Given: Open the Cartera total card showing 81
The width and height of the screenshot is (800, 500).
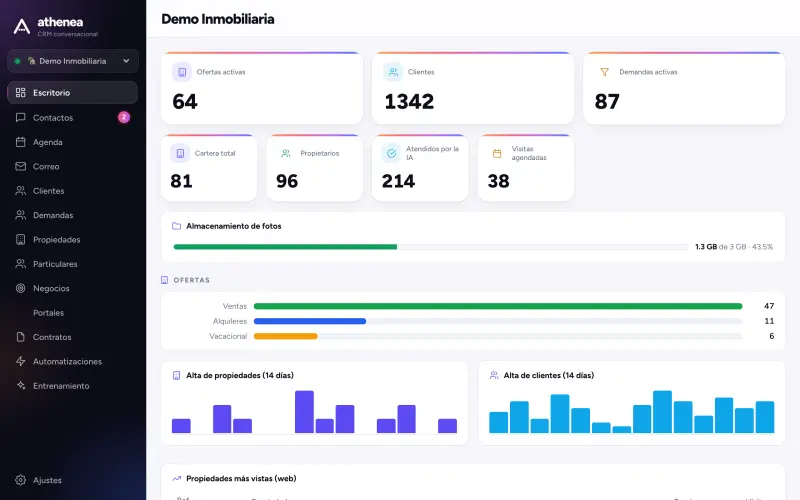Looking at the screenshot, I should (209, 168).
